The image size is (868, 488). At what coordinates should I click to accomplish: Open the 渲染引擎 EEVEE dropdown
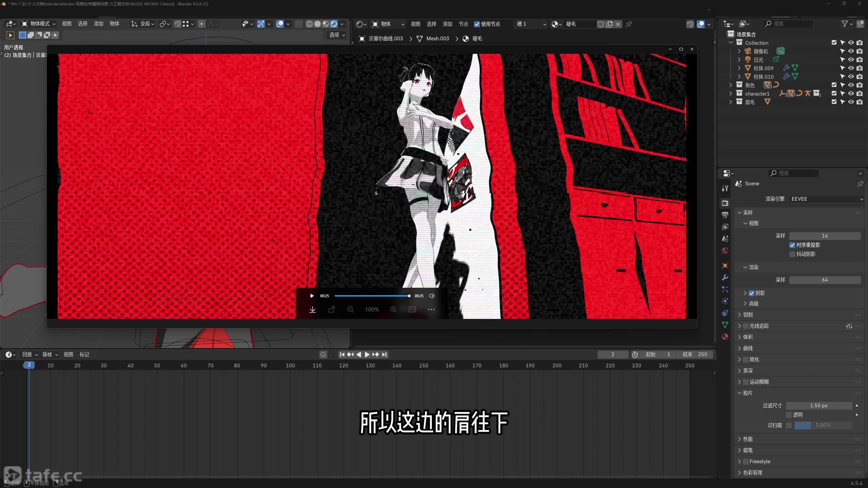tap(826, 199)
